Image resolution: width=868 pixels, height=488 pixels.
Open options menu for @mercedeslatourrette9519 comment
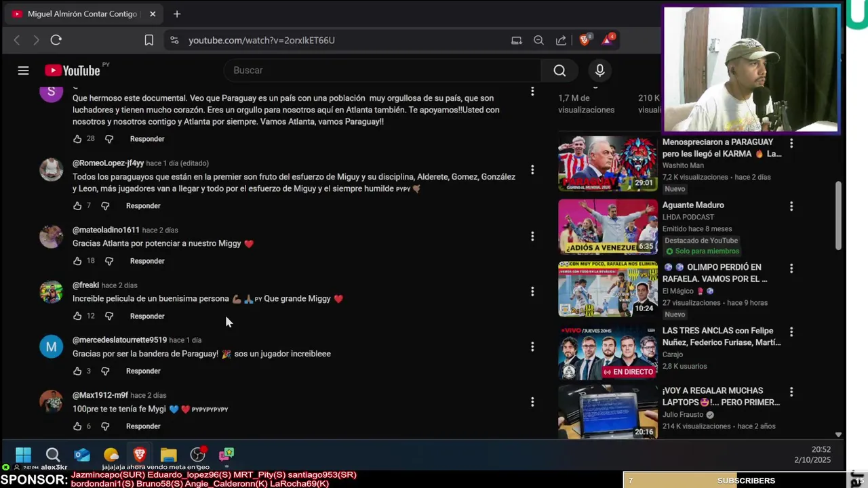point(532,346)
